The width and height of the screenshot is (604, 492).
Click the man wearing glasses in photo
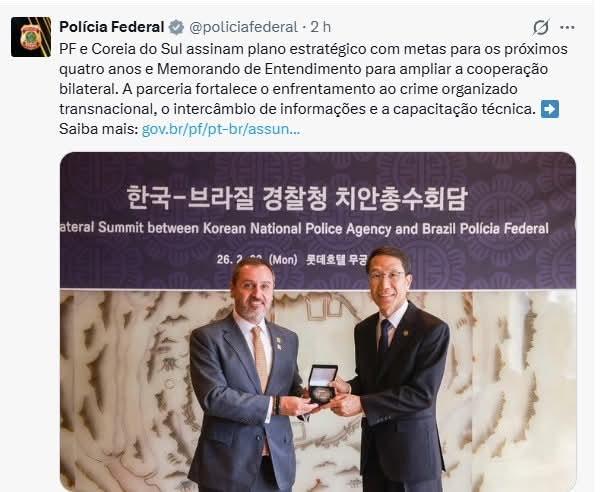[399, 369]
